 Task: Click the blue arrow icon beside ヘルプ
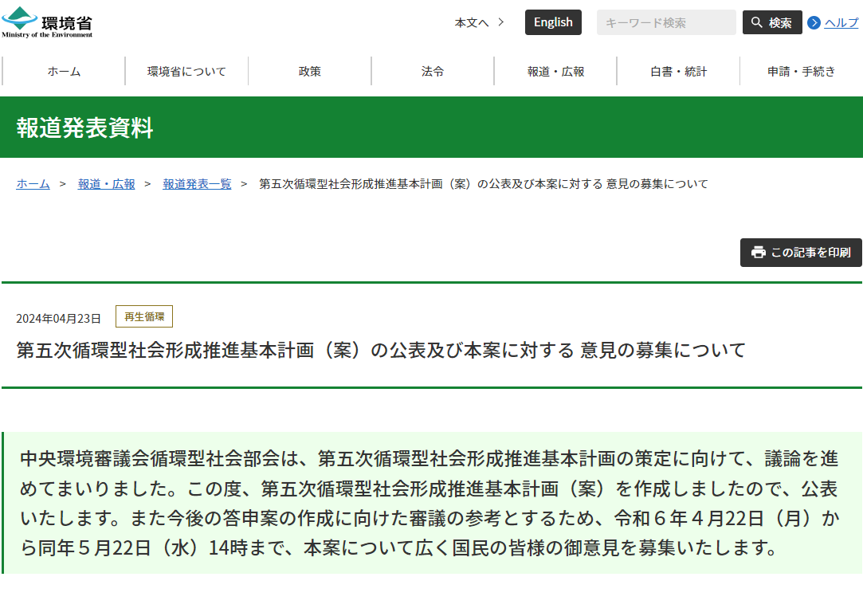pos(814,22)
